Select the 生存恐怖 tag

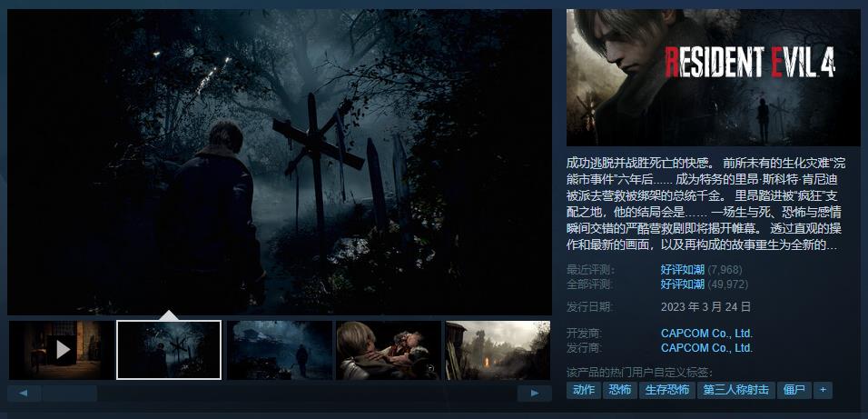[667, 390]
